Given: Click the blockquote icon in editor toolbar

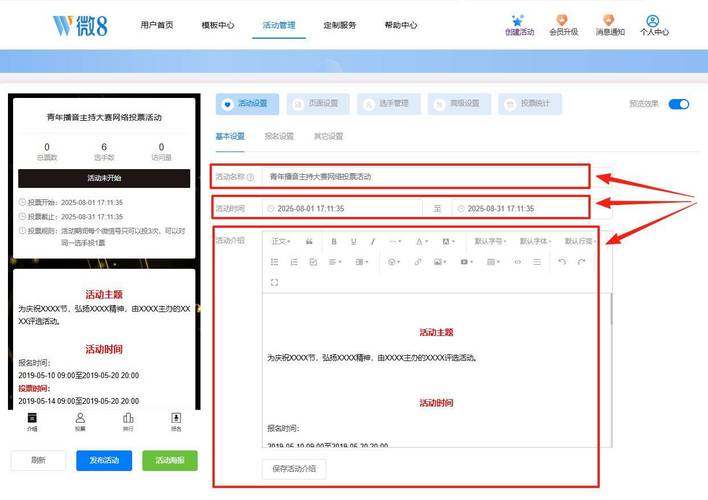Looking at the screenshot, I should coord(309,241).
